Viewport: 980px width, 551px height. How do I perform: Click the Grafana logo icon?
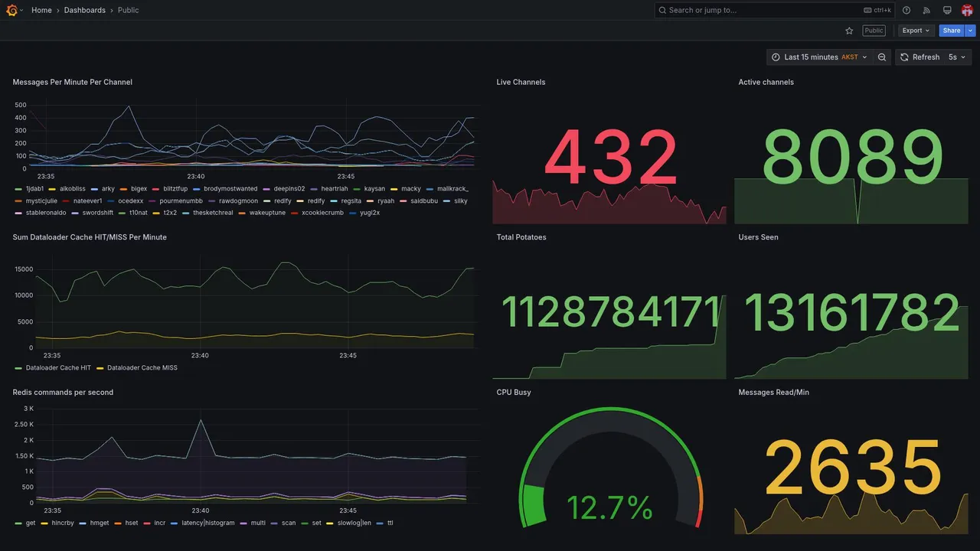tap(12, 10)
